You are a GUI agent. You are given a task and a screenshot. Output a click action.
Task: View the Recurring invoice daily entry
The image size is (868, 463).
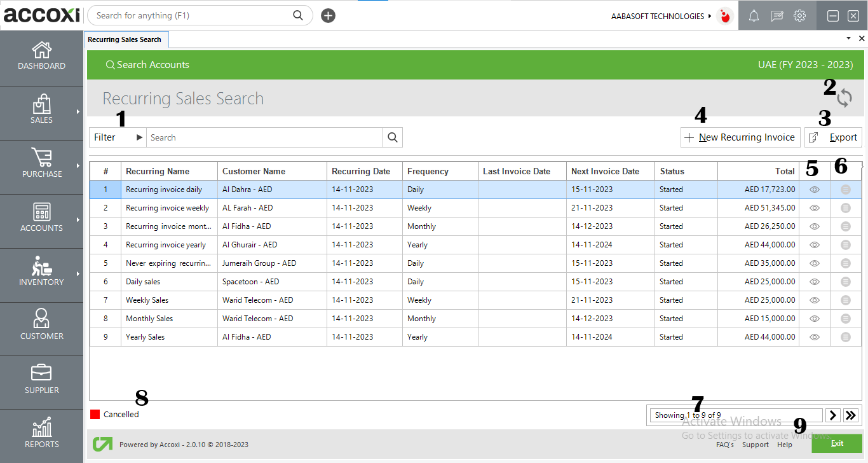(814, 189)
